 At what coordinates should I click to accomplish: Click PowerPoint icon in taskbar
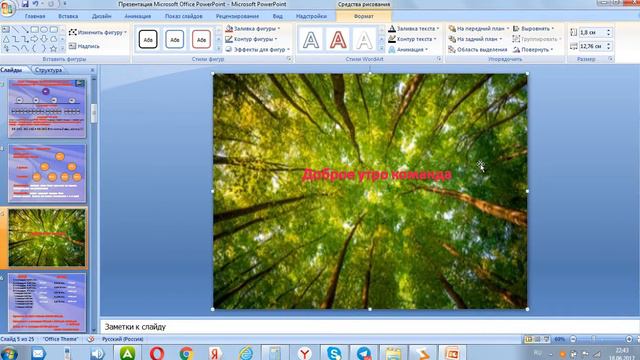452,353
